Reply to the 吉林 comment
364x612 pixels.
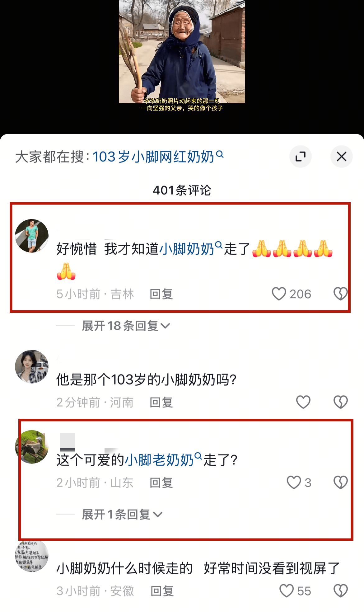click(161, 294)
